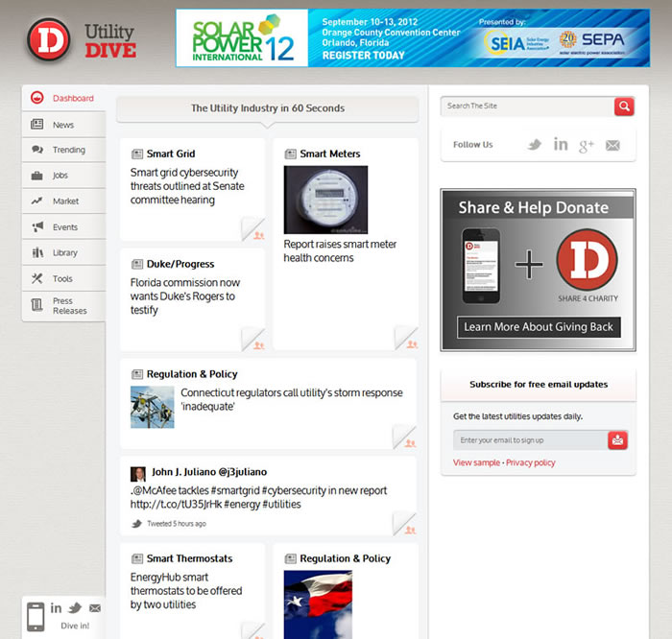Click LinkedIn icon above Dive in

(x=56, y=608)
